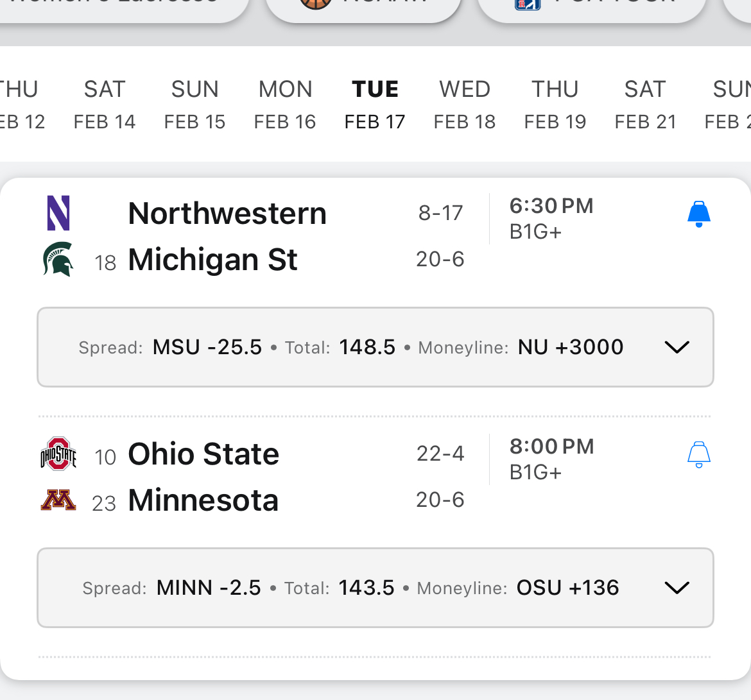Switch to Wed Feb 18 date
The width and height of the screenshot is (751, 700).
465,105
